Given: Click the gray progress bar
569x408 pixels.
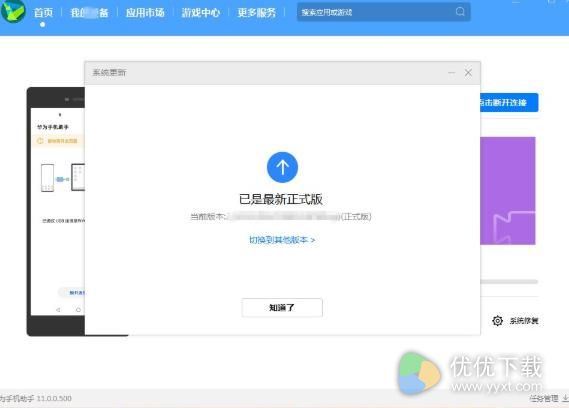Looking at the screenshot, I should (509, 281).
